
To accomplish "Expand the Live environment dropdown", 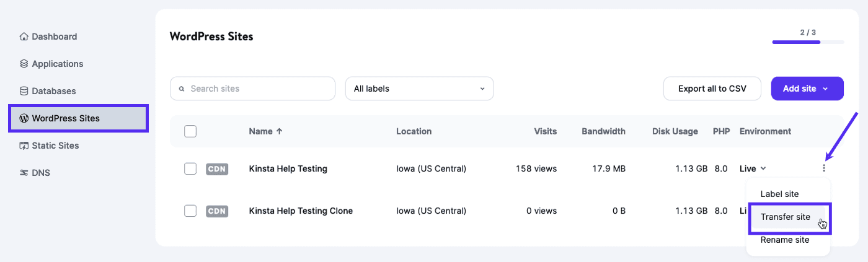I will point(753,168).
